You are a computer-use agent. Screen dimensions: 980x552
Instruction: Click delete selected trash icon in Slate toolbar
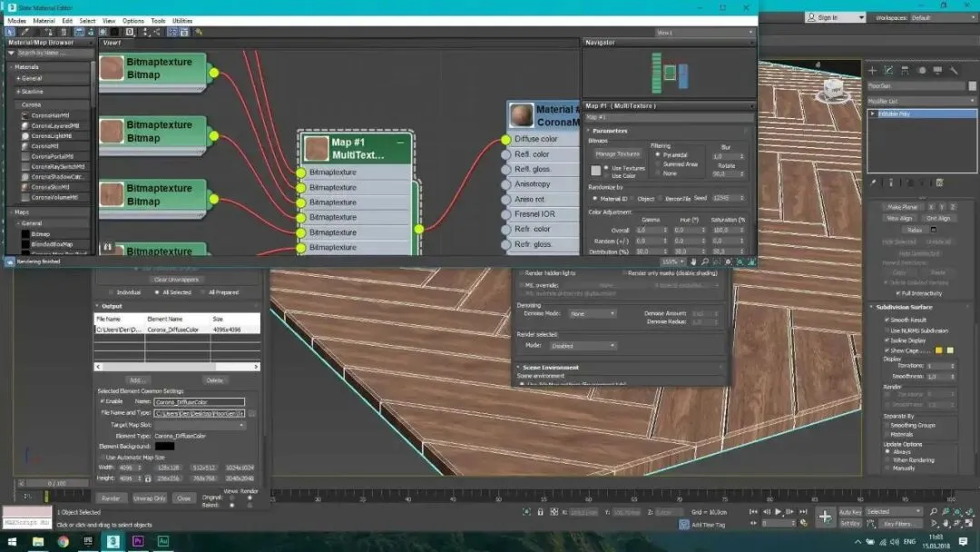pos(64,32)
